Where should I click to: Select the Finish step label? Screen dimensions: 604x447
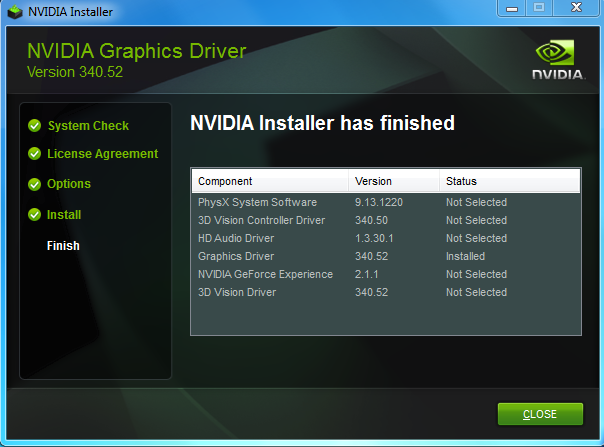(63, 245)
